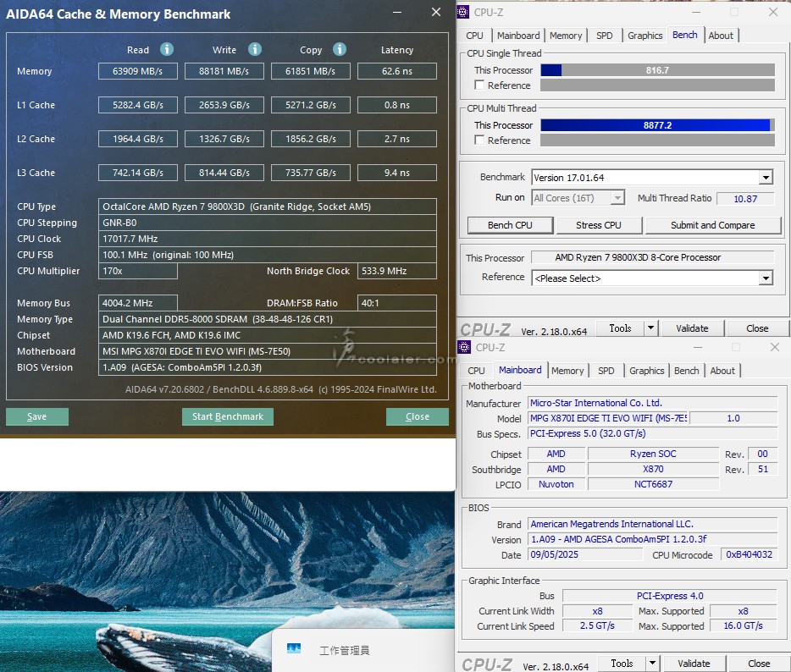Click the CPU Multi Thread score bar
The height and width of the screenshot is (672, 791).
tap(657, 125)
